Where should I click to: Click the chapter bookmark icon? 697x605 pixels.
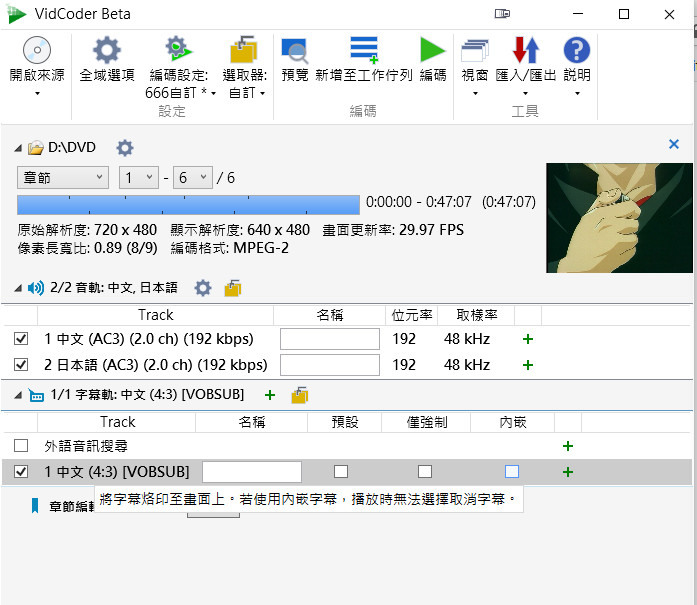coord(35,505)
